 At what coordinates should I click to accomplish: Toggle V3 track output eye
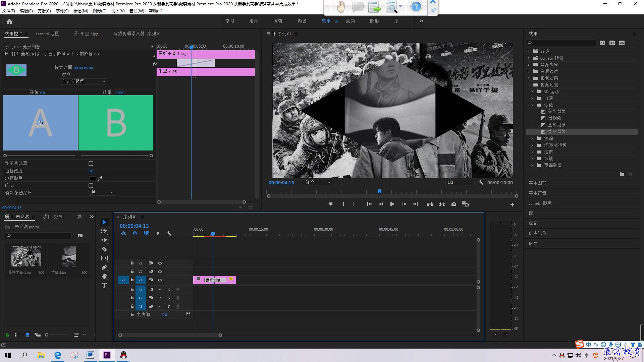pos(160,263)
